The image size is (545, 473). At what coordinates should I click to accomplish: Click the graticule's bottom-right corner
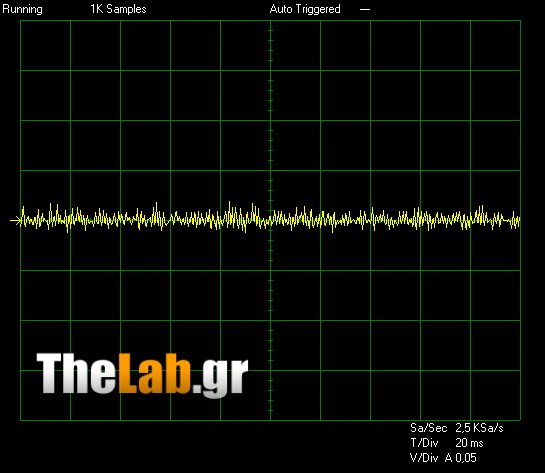point(520,420)
